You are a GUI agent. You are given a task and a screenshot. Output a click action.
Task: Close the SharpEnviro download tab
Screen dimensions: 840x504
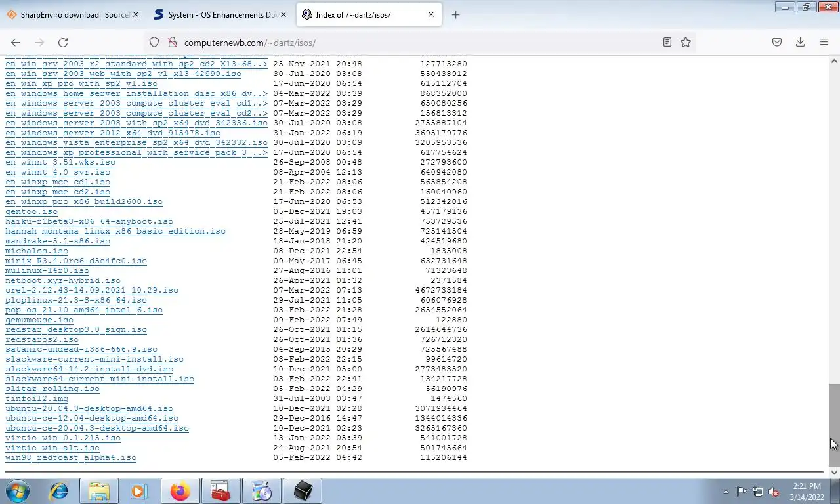pos(136,14)
